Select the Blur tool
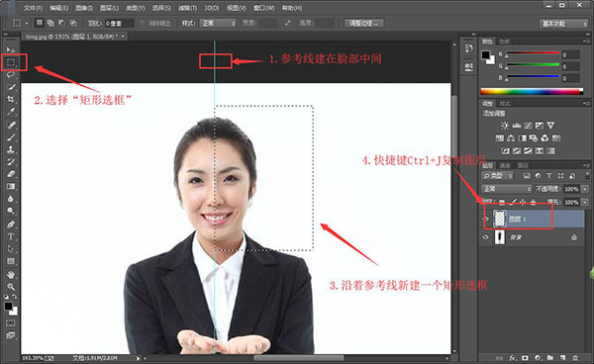 pos(11,199)
